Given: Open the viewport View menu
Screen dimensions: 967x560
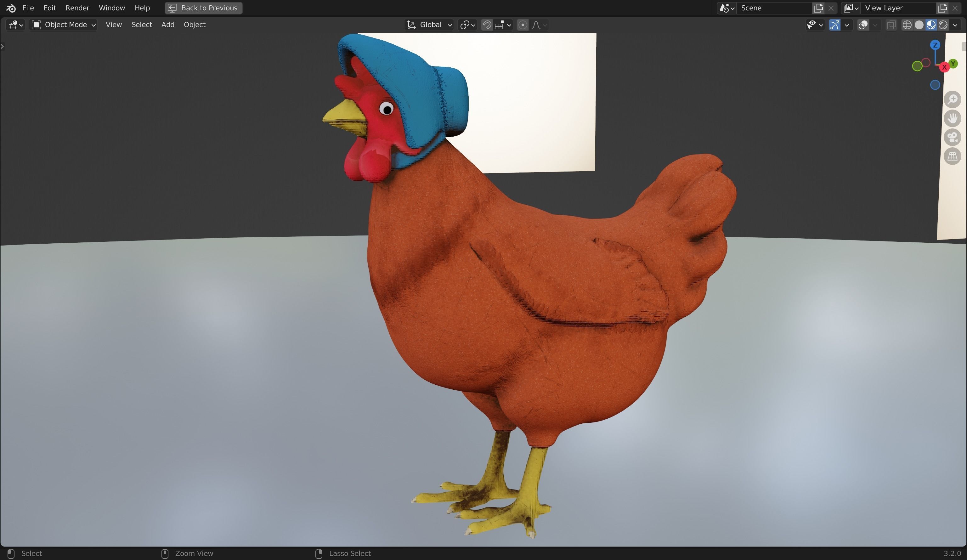Looking at the screenshot, I should (x=114, y=25).
